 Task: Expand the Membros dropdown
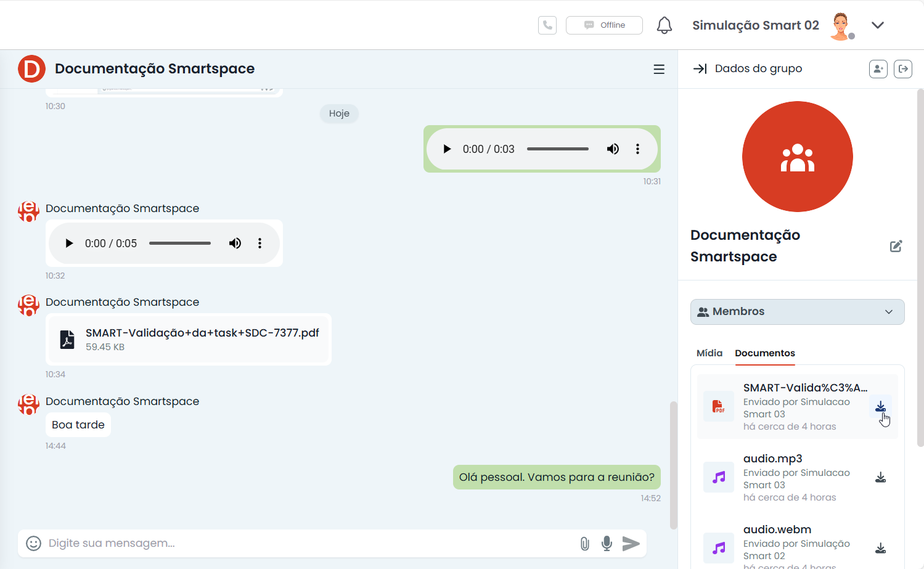click(797, 312)
